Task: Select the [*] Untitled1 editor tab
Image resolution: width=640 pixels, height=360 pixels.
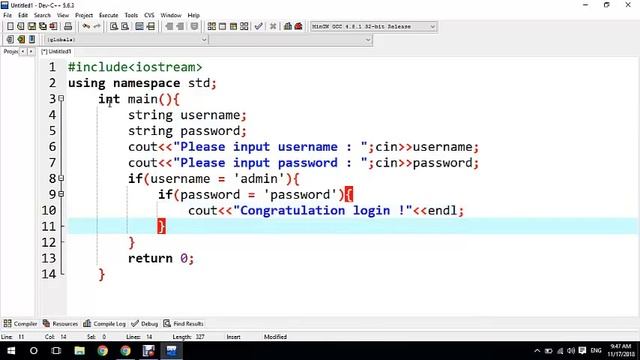Action: pyautogui.click(x=56, y=51)
